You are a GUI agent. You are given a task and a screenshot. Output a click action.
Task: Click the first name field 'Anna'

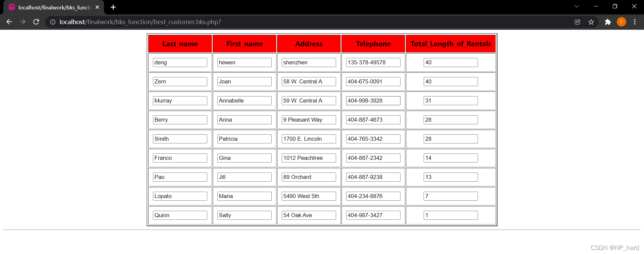coord(245,120)
